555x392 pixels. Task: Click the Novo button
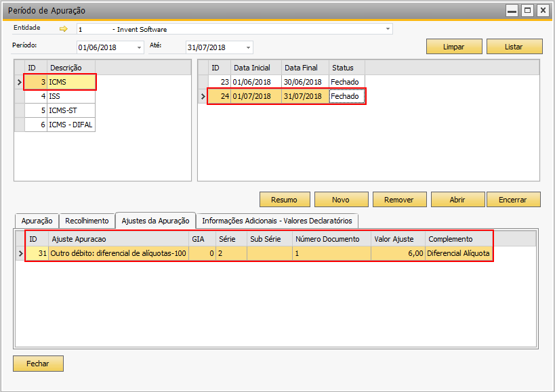(342, 200)
